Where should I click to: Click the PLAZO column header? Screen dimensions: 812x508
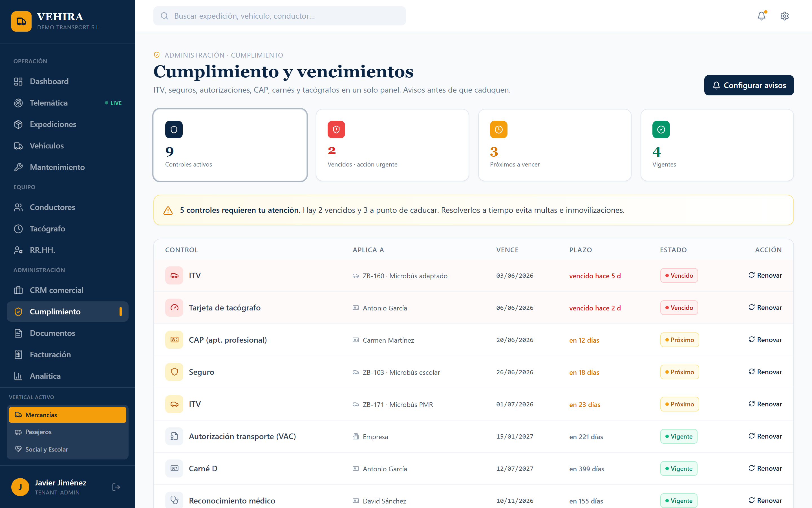pyautogui.click(x=581, y=250)
